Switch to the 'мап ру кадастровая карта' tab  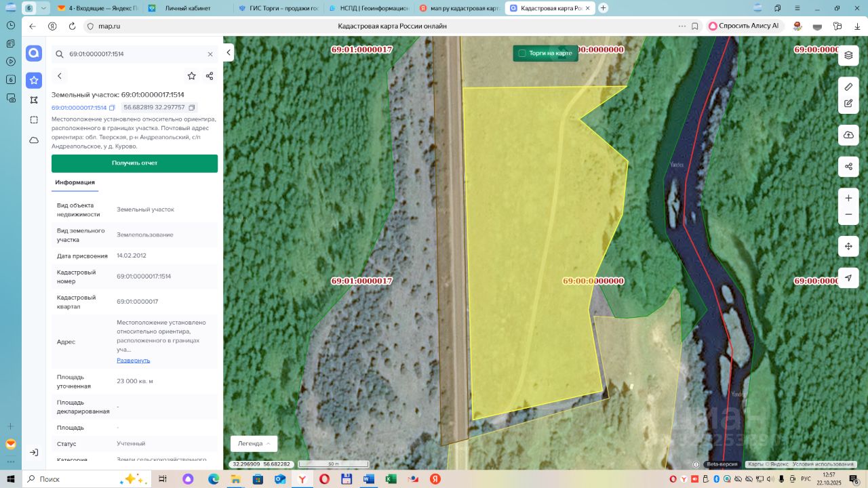tap(458, 8)
